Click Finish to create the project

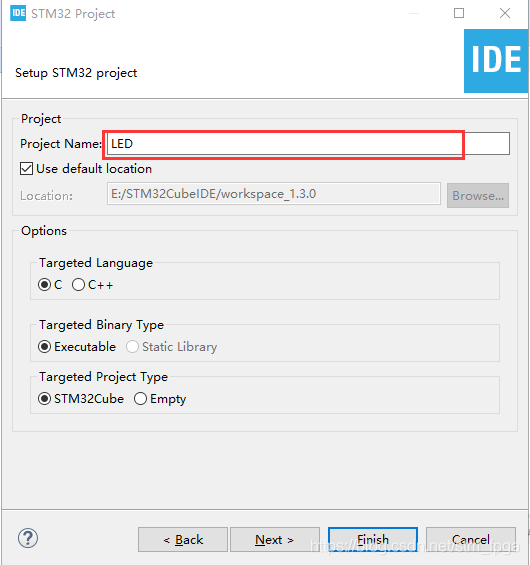tap(373, 539)
